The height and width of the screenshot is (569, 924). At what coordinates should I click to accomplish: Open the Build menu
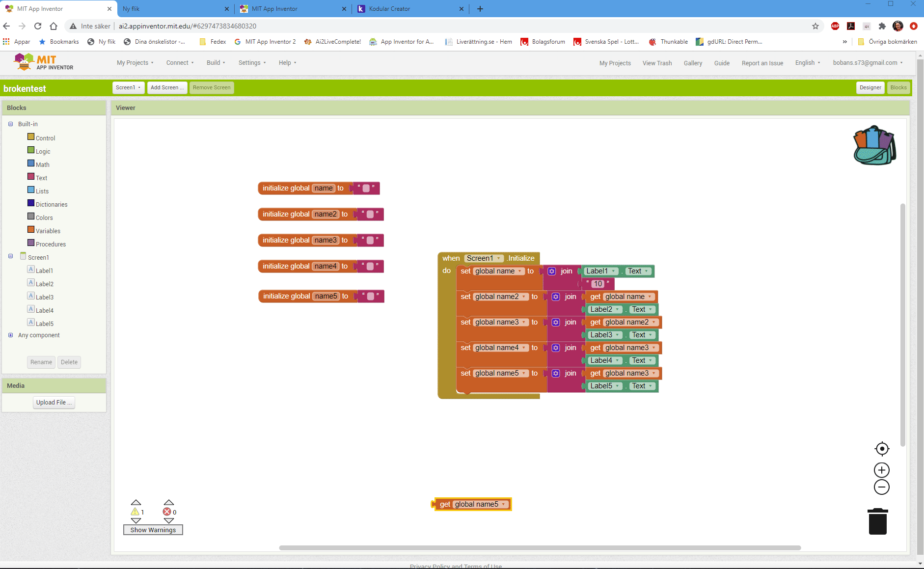coord(216,63)
